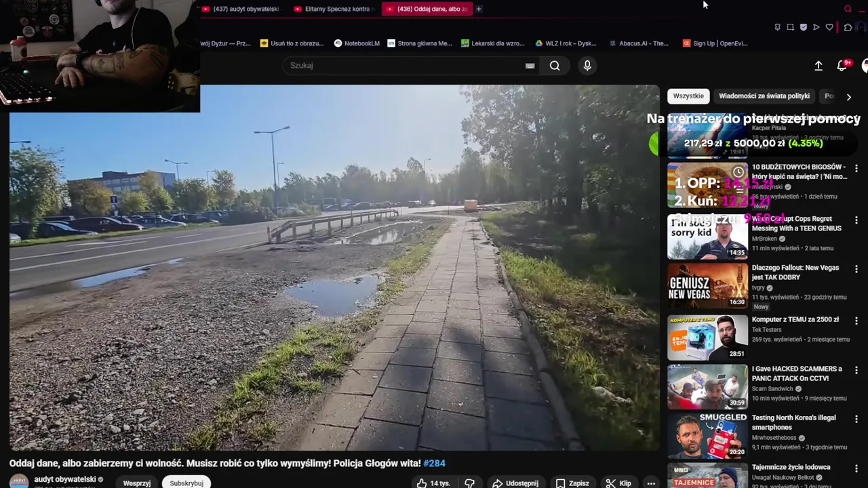868x488 pixels.
Task: Click title Tajemnicze życie lodowca
Action: 791,467
